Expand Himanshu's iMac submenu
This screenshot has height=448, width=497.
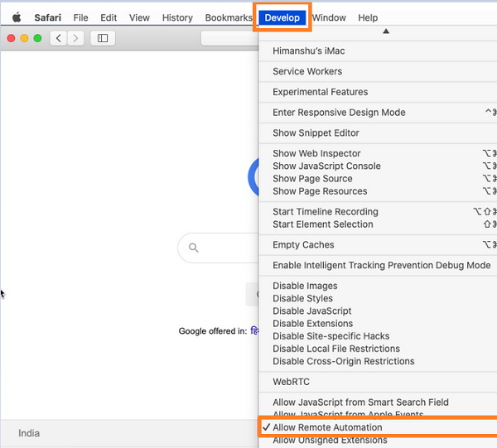(x=379, y=51)
